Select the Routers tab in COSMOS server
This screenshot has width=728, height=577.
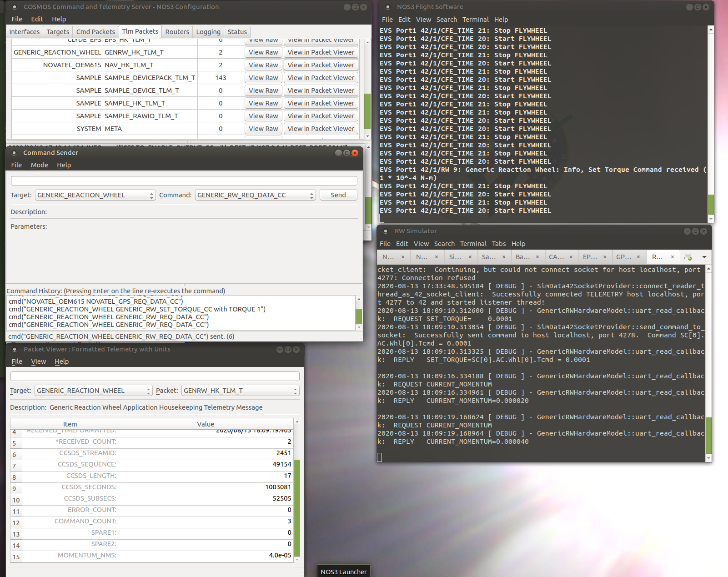177,31
